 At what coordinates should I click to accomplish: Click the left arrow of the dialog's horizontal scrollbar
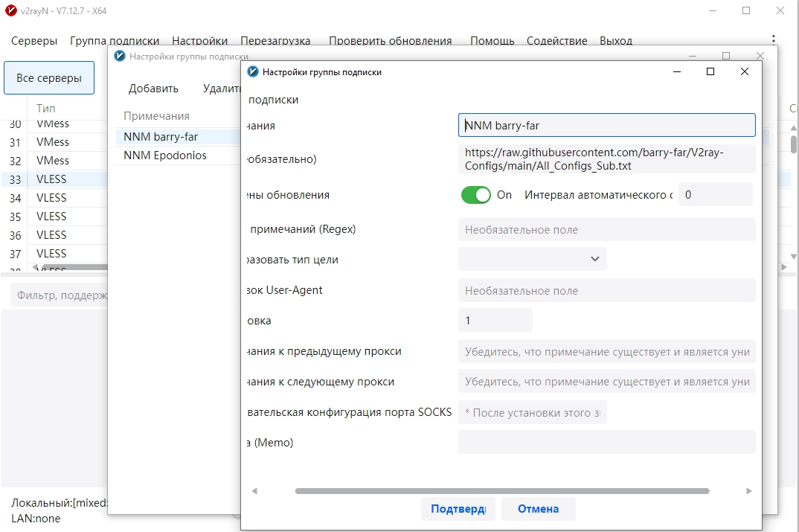click(x=254, y=491)
